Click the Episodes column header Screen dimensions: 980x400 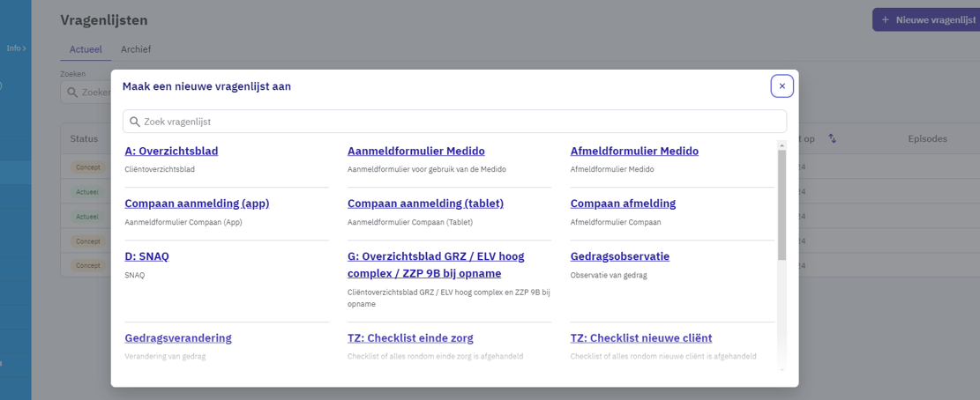click(927, 138)
